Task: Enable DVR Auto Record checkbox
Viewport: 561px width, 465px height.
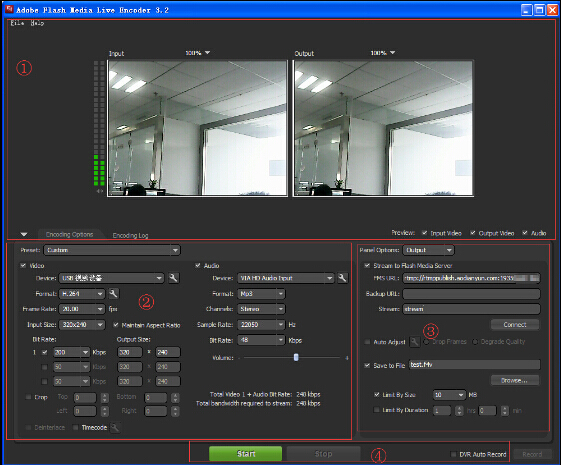Action: tap(453, 454)
